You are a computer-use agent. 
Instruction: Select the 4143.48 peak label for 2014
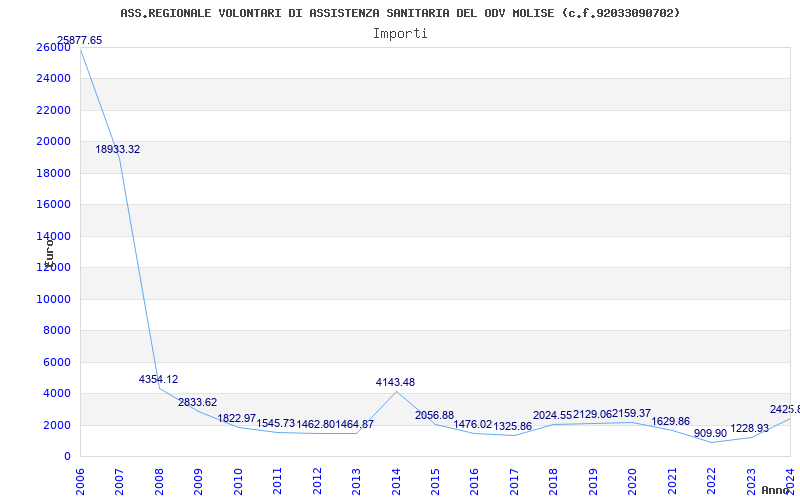click(395, 382)
